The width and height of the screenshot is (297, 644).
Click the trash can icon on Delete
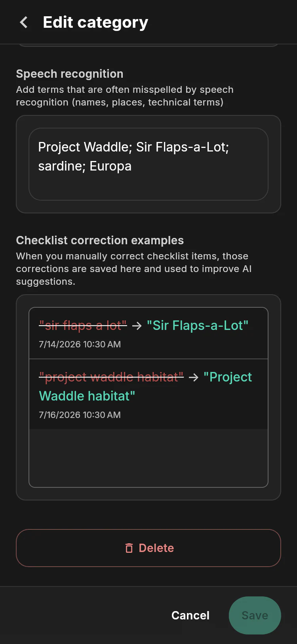tap(129, 548)
